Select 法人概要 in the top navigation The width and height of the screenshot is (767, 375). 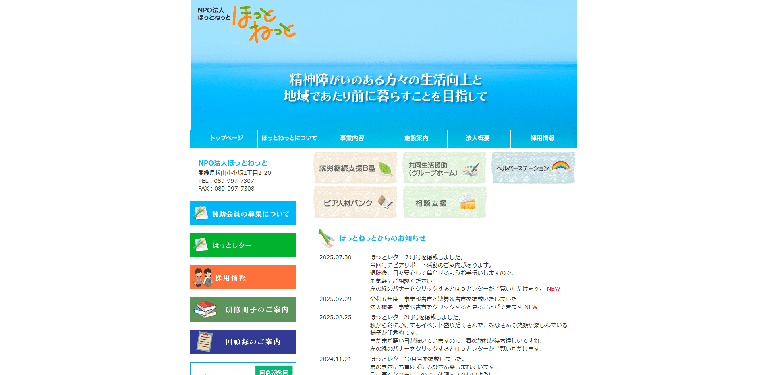(x=479, y=138)
